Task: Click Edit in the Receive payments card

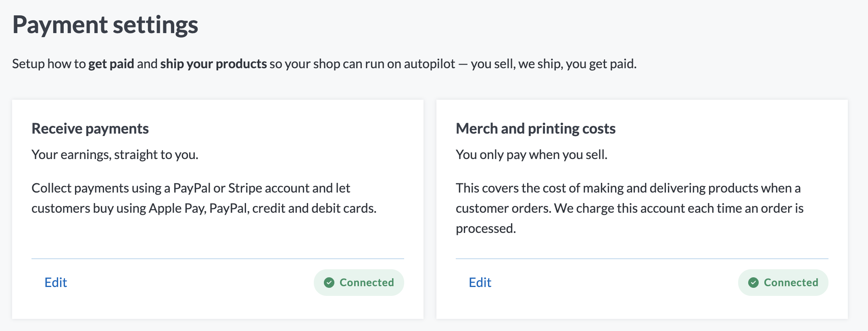Action: [x=56, y=283]
